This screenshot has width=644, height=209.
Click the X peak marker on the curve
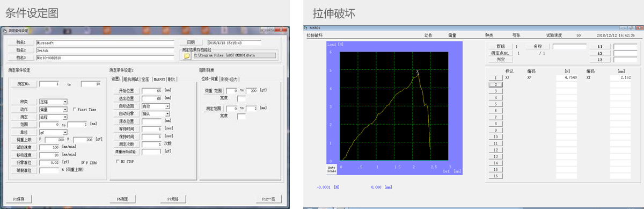[418, 71]
